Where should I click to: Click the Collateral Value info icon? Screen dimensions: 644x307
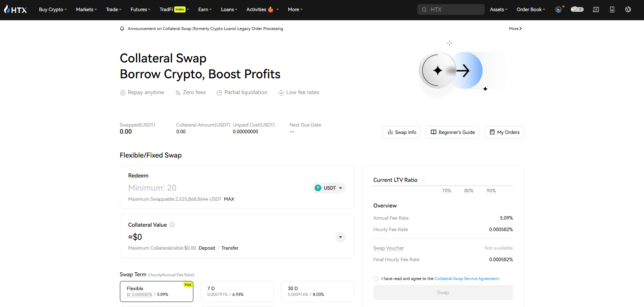point(172,225)
